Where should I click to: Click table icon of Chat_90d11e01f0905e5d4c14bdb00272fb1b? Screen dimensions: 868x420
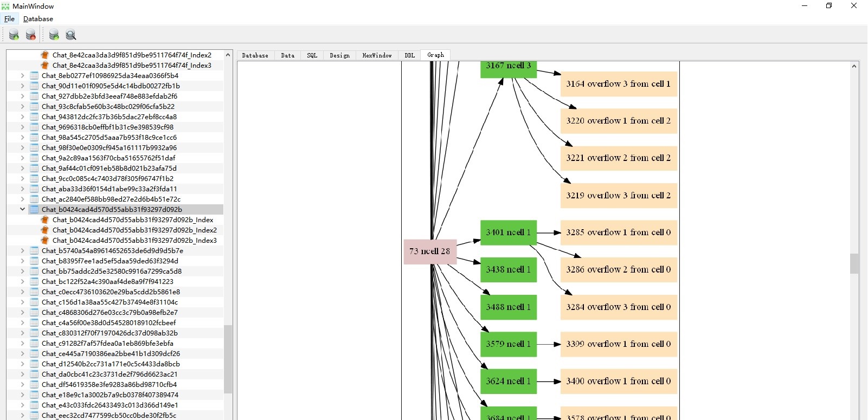click(x=34, y=86)
